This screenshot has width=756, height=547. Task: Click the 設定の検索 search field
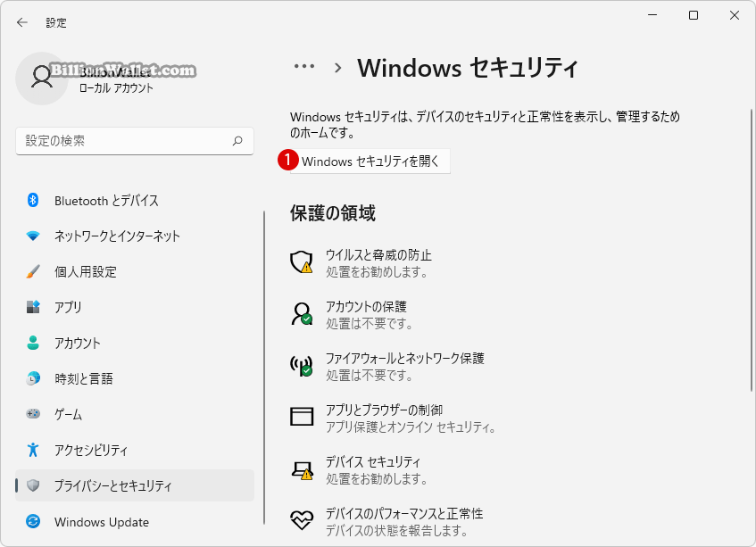(x=135, y=141)
